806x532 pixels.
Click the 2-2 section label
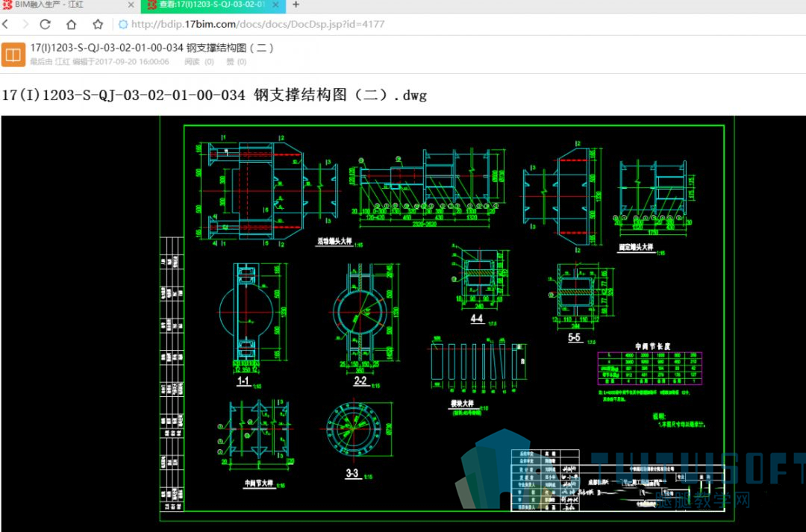[360, 381]
